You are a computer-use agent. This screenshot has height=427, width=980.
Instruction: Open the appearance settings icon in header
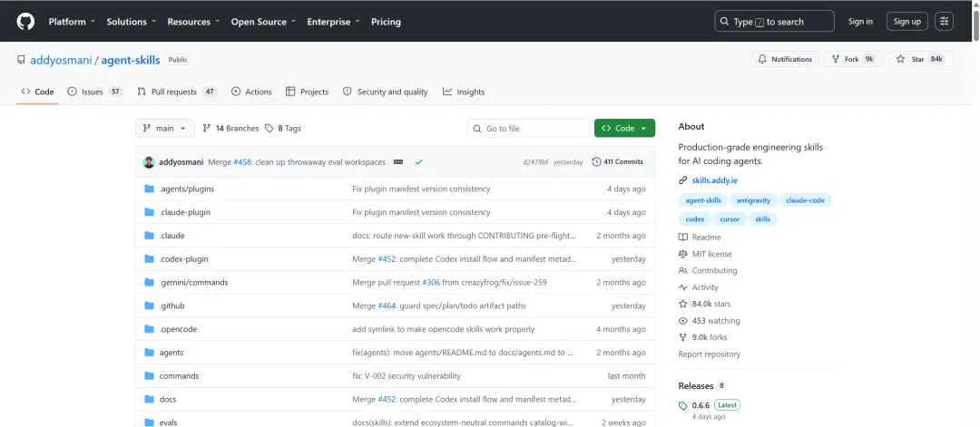click(x=944, y=21)
